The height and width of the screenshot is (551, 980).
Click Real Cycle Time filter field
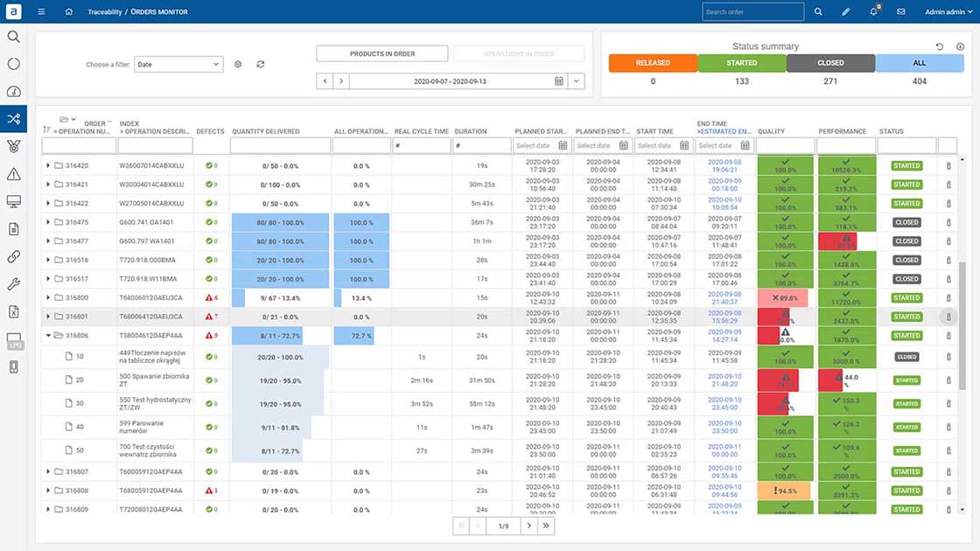422,145
